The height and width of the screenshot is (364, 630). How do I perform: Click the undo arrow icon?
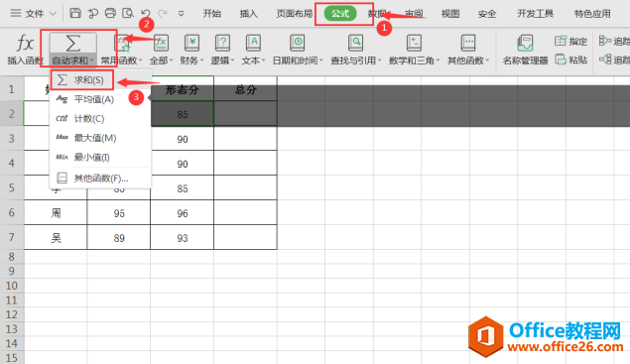pyautogui.click(x=146, y=13)
